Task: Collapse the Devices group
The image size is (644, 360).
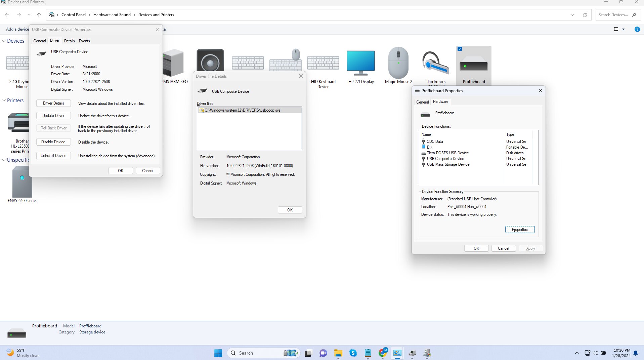Action: [4, 41]
